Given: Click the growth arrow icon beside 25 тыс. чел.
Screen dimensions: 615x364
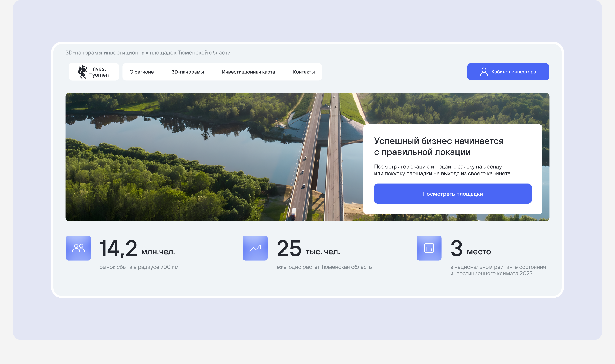Looking at the screenshot, I should pos(255,248).
